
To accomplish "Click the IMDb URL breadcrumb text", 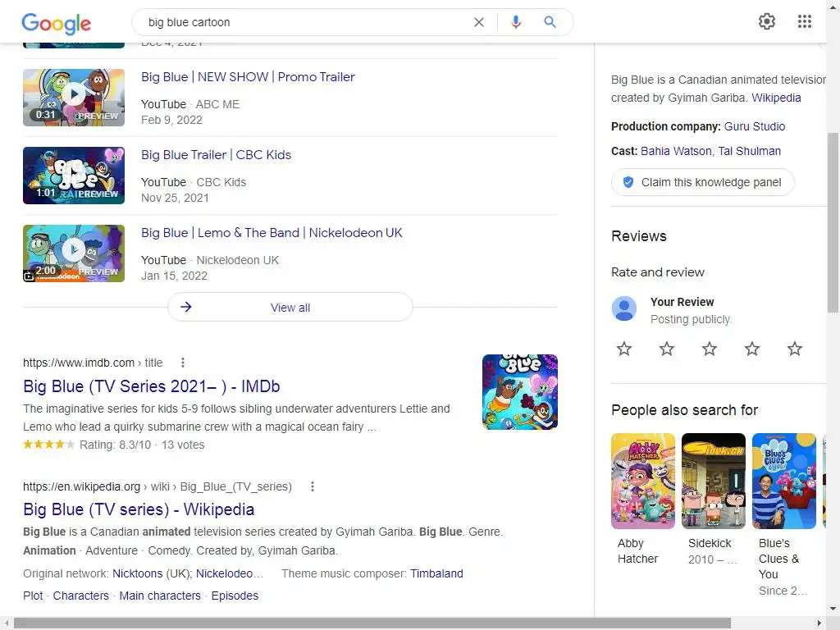I will pyautogui.click(x=93, y=363).
